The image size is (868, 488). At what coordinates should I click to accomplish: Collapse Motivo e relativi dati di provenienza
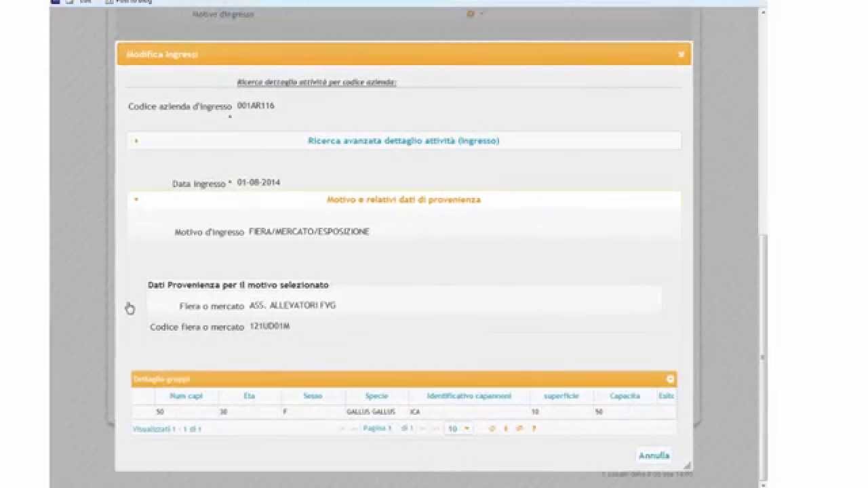[403, 200]
